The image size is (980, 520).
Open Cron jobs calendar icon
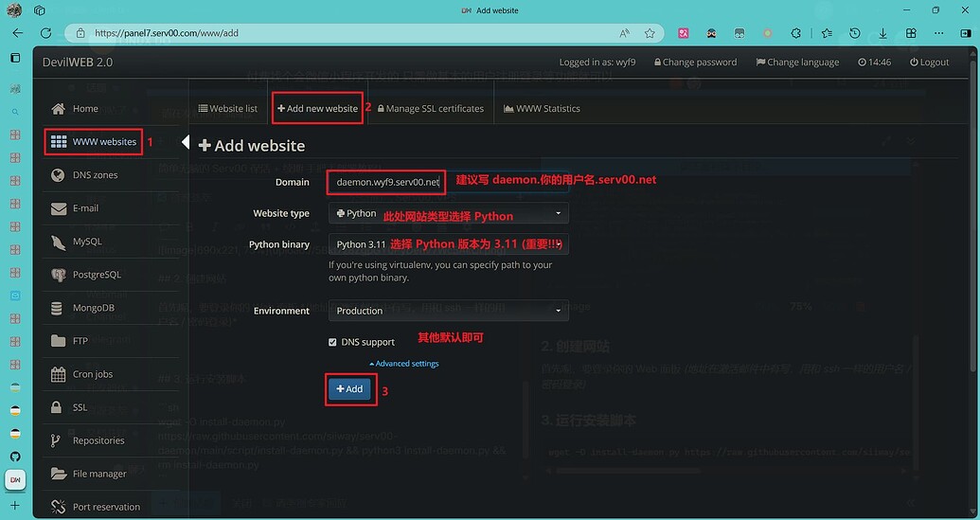click(x=58, y=374)
